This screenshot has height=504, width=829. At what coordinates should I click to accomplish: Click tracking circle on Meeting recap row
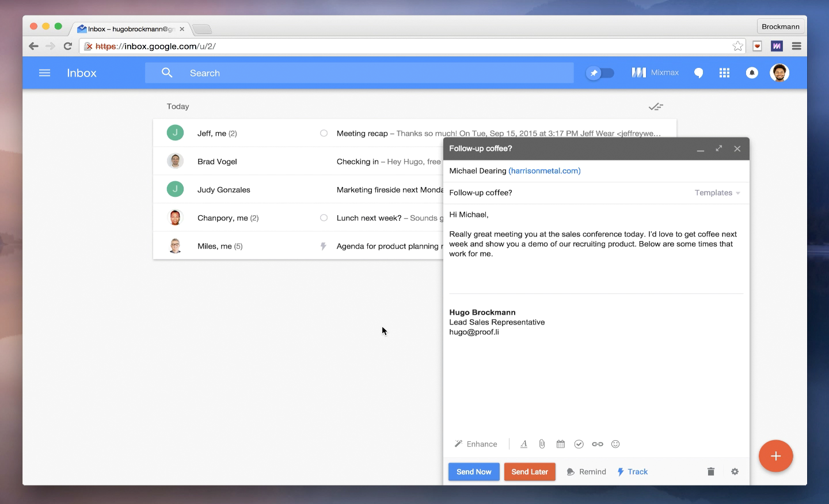point(324,133)
